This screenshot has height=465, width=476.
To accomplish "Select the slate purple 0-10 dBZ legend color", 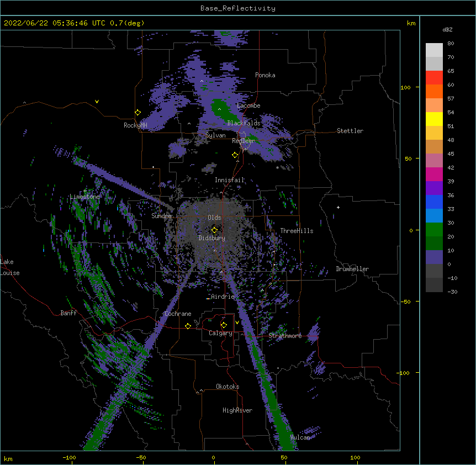I will pyautogui.click(x=434, y=257).
